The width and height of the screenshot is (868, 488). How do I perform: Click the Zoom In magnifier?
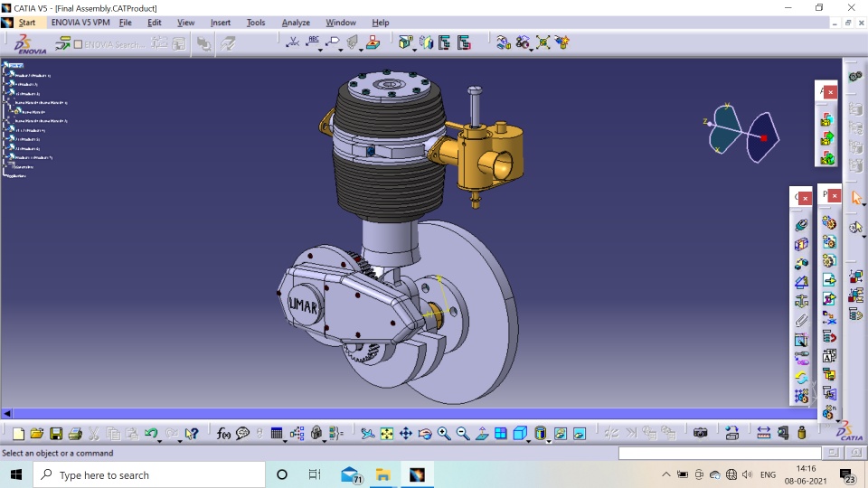coord(443,433)
